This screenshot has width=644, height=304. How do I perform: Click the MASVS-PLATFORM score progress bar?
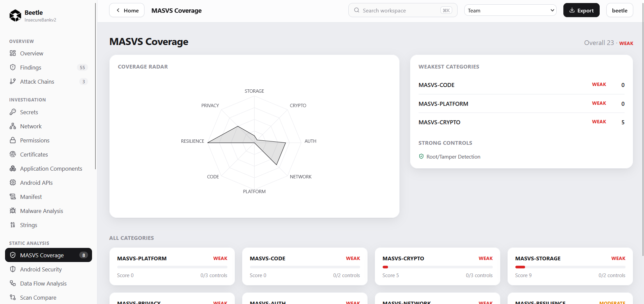pyautogui.click(x=172, y=267)
